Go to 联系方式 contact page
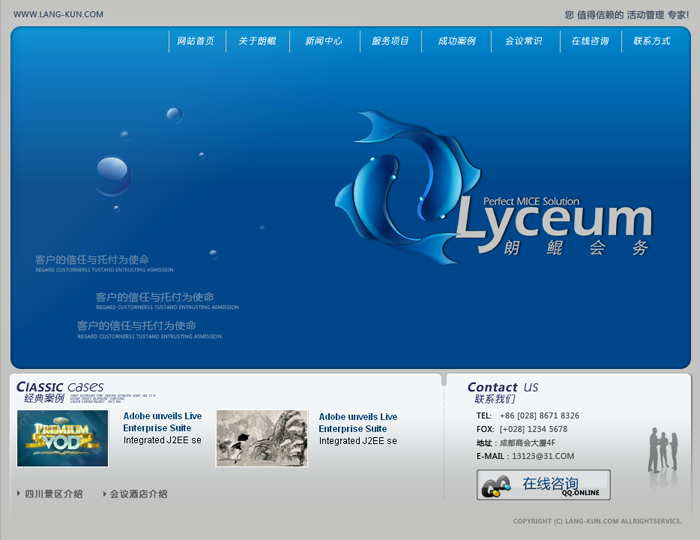This screenshot has width=700, height=540. 652,41
